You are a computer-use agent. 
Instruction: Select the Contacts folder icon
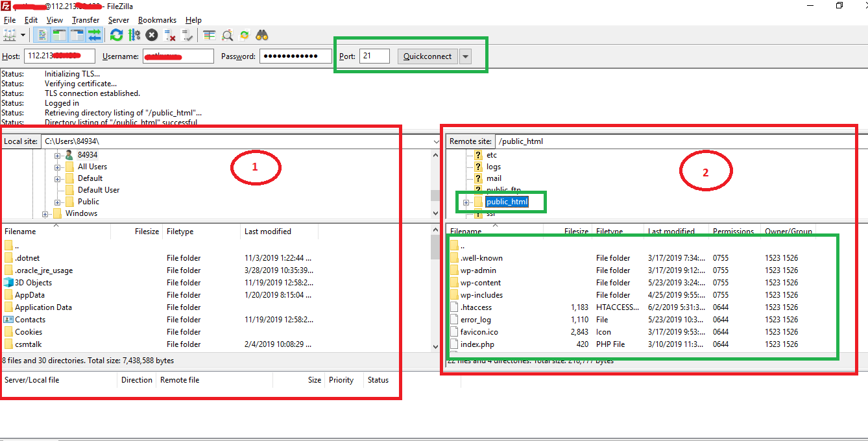coord(8,320)
